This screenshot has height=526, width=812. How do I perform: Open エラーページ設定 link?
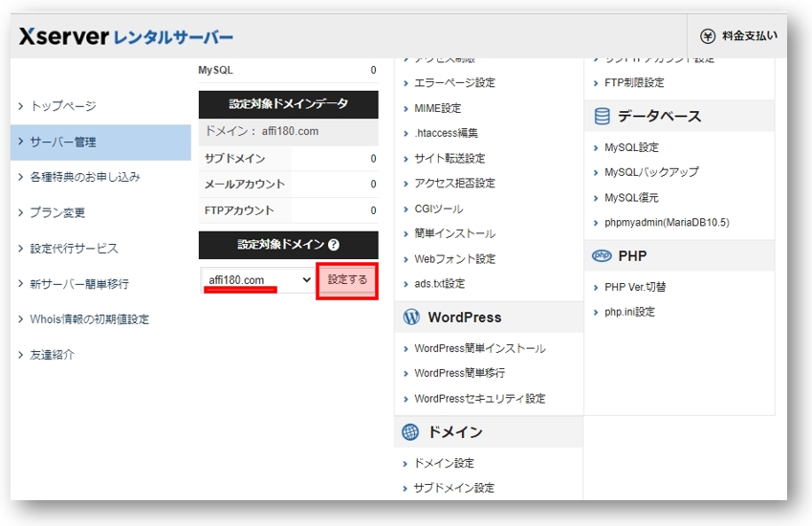[454, 83]
